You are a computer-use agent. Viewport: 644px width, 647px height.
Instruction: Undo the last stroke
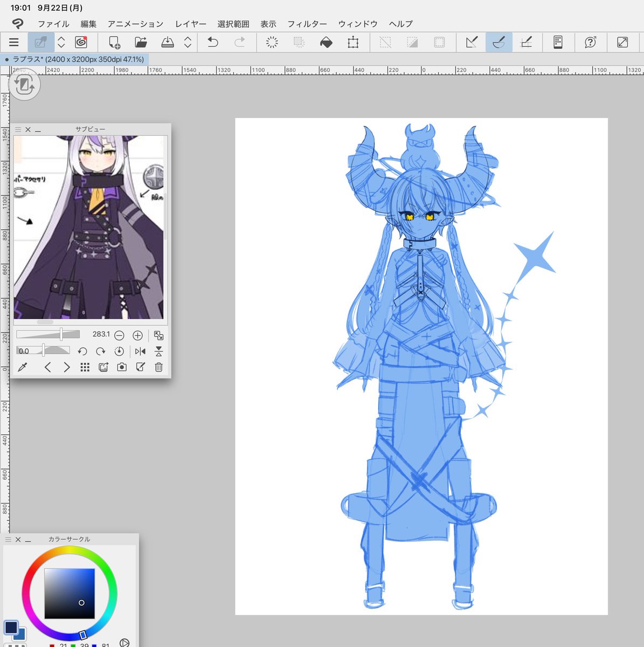pos(213,42)
